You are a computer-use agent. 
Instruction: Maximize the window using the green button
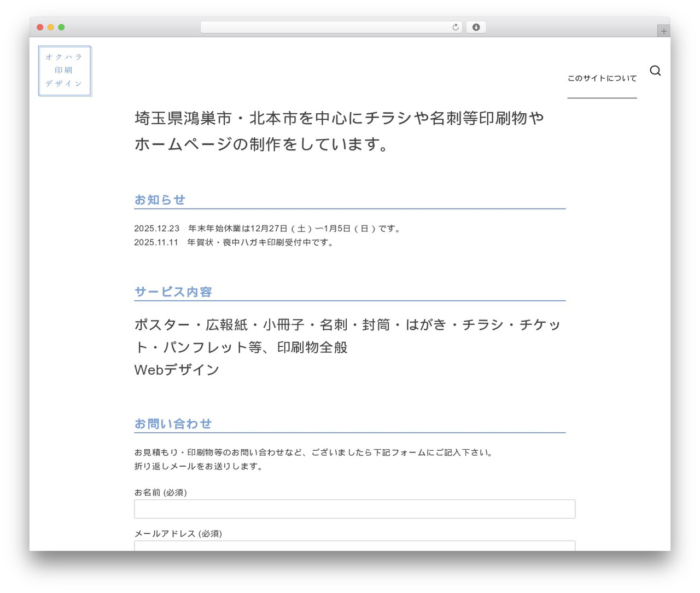click(61, 27)
